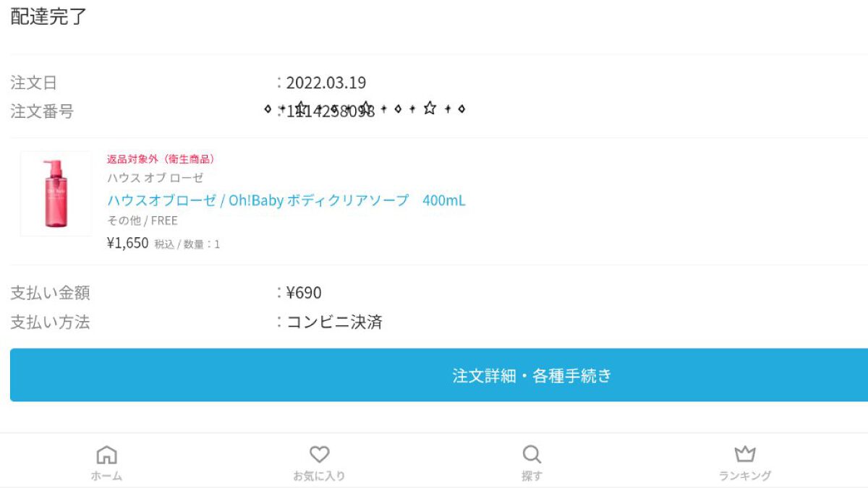Tap the Home house icon

coord(106,455)
